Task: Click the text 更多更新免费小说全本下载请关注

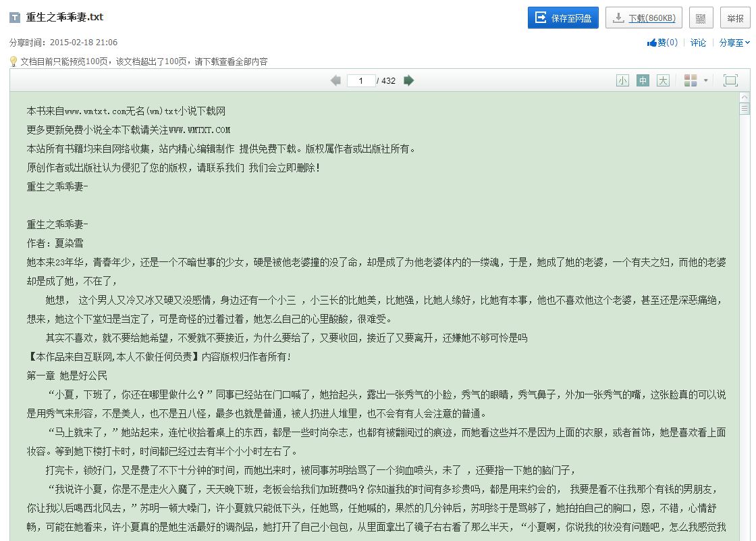Action: pos(97,130)
